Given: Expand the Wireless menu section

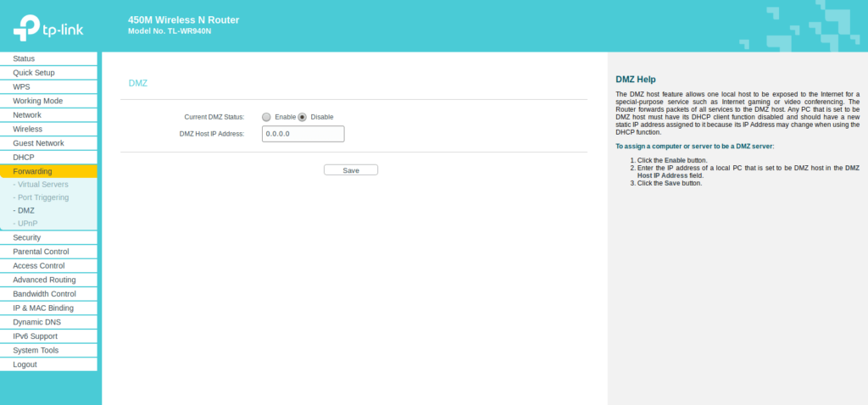Looking at the screenshot, I should (27, 130).
